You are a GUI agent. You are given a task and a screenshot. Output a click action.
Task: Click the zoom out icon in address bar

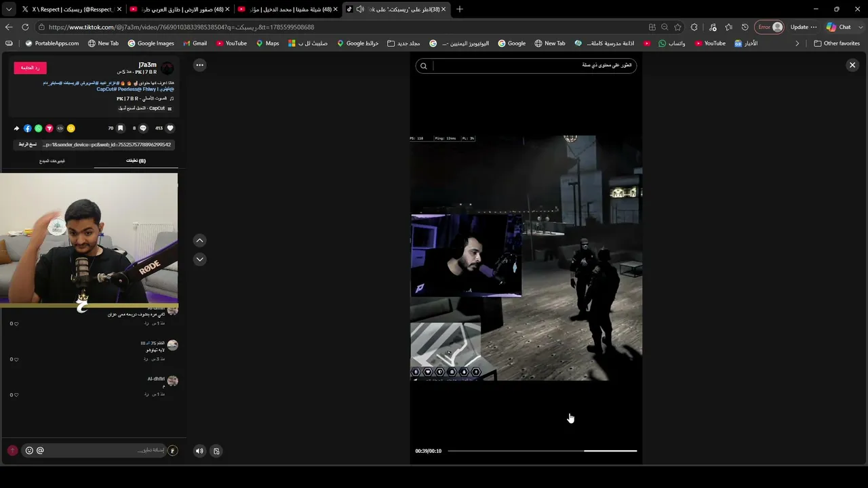click(x=665, y=27)
